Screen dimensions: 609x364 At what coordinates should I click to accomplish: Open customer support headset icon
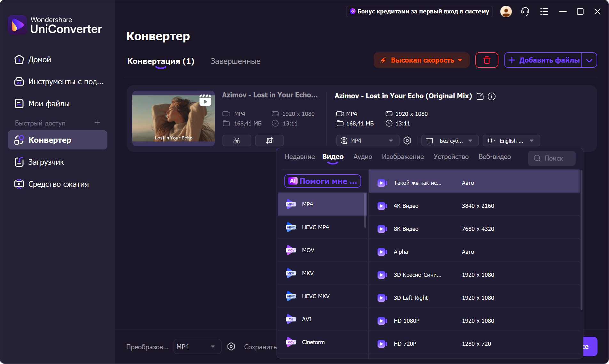pos(525,11)
